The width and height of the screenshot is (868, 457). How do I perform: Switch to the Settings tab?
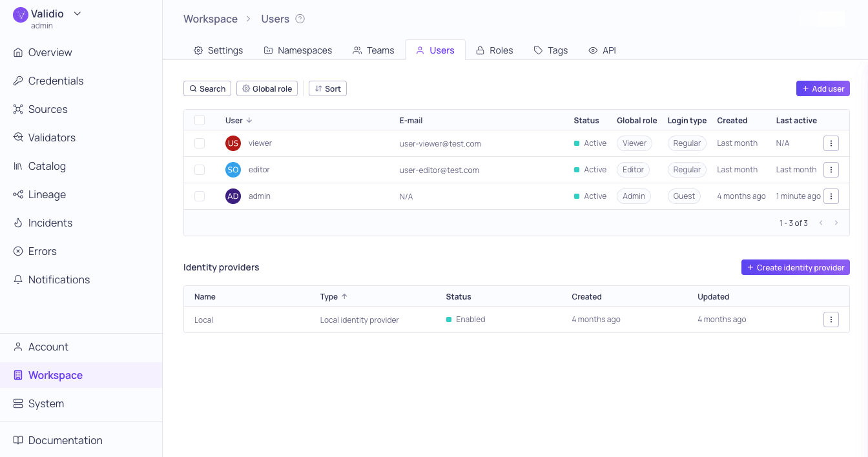pos(218,50)
